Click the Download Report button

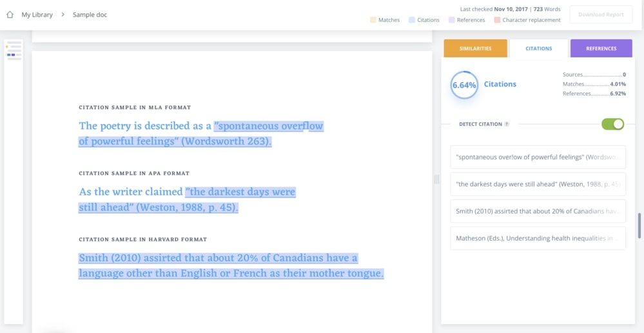click(x=601, y=14)
